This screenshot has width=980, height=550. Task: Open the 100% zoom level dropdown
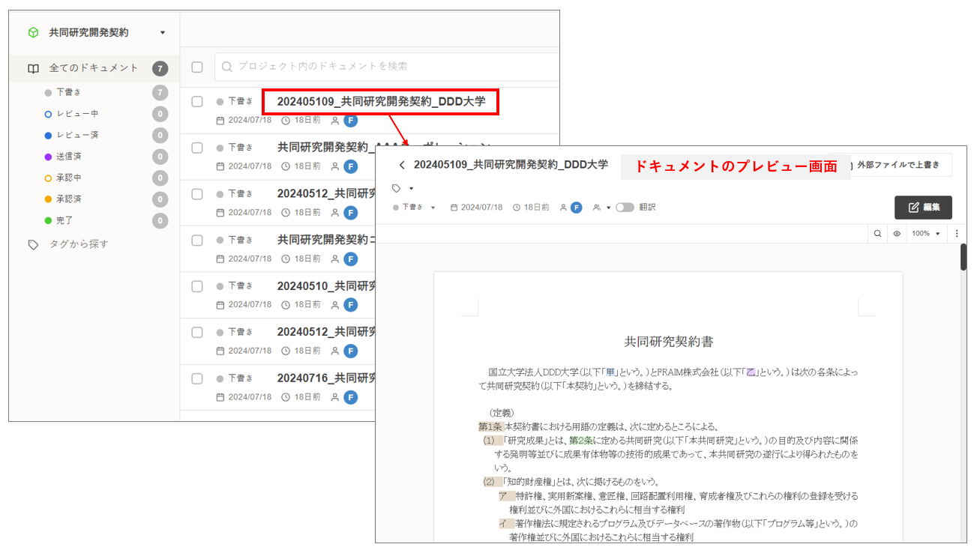(925, 234)
